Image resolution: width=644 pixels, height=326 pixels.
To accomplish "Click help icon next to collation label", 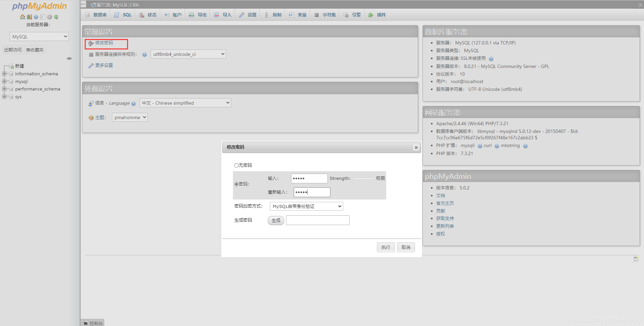I will (x=145, y=55).
